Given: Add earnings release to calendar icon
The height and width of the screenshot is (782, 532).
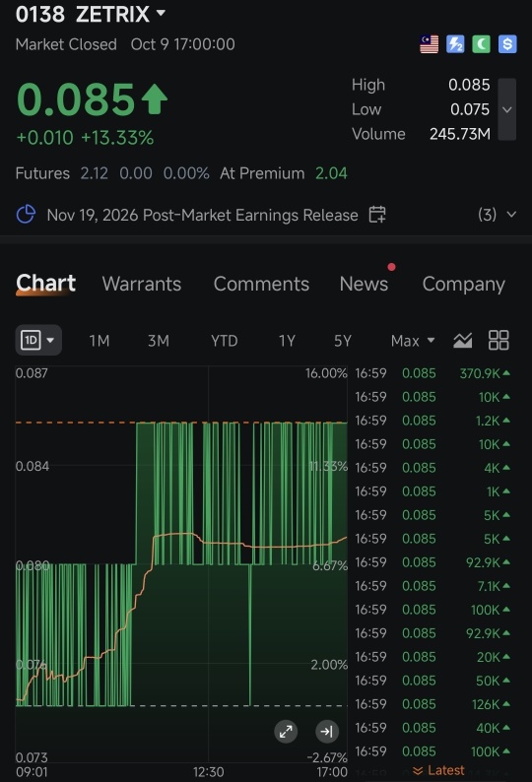Looking at the screenshot, I should [x=376, y=215].
